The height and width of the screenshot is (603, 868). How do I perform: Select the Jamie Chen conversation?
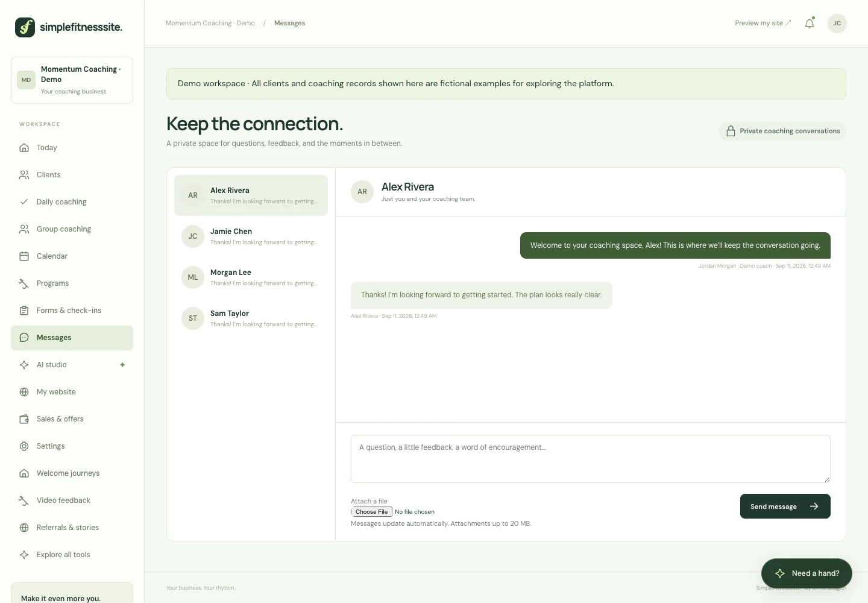(x=251, y=236)
